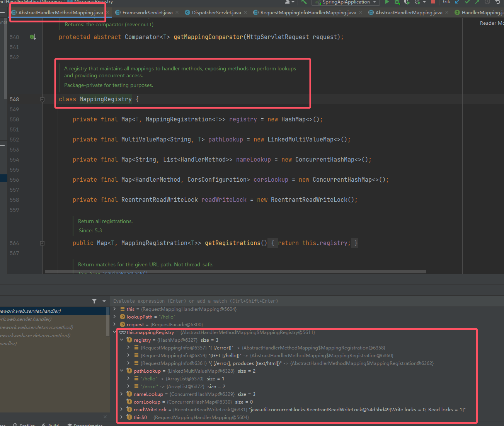Push commits with the Git green arrow
The image size is (504, 426).
coord(477,2)
